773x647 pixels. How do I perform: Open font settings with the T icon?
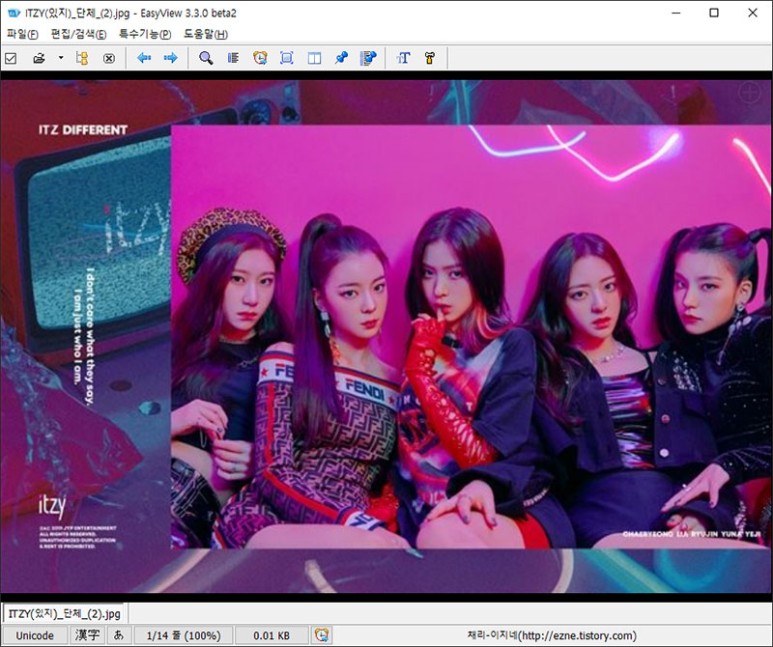coord(403,58)
